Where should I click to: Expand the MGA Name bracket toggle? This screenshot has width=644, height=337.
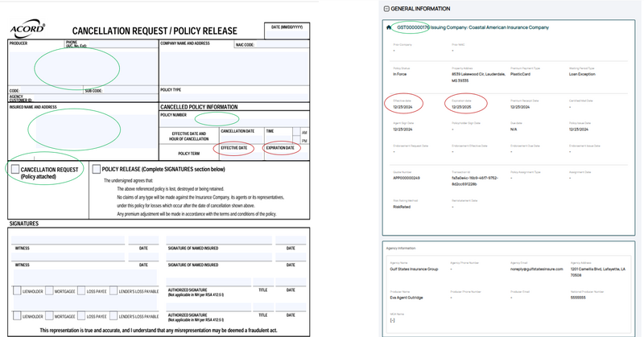tap(393, 320)
